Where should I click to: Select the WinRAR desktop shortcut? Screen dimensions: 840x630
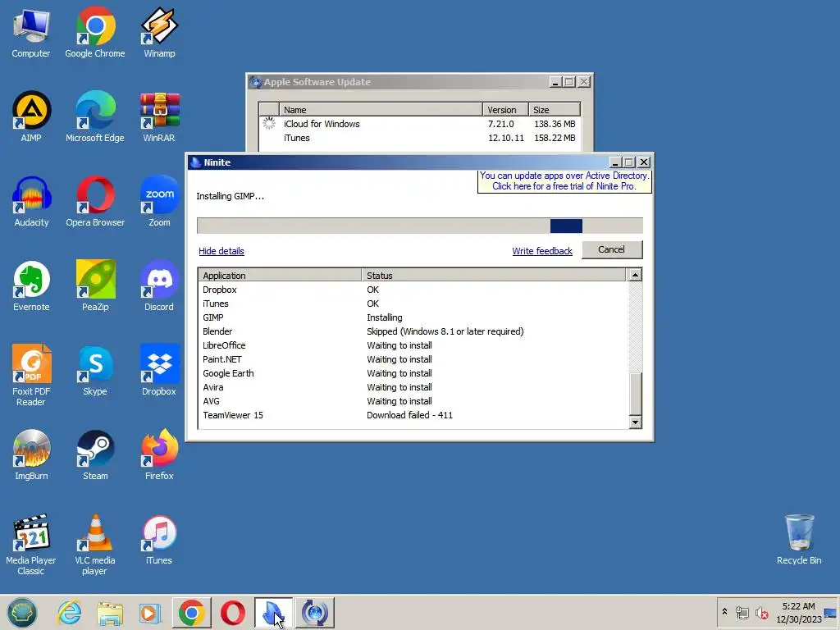click(x=159, y=116)
